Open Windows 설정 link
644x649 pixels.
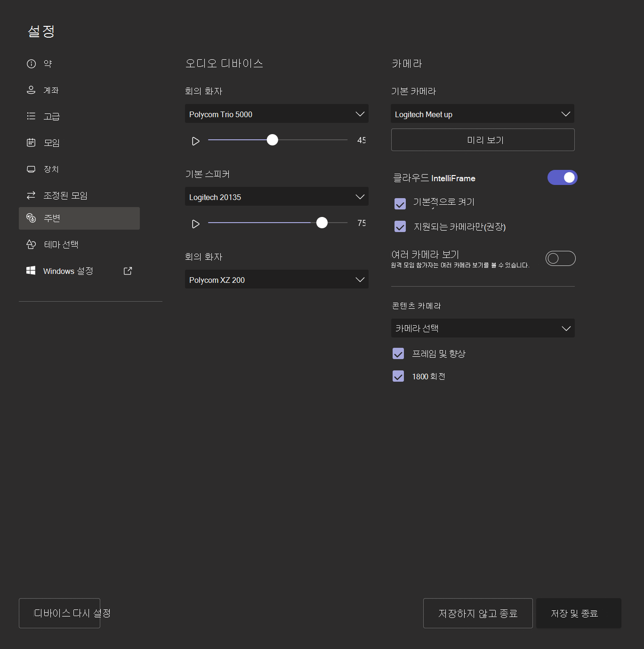coord(79,271)
